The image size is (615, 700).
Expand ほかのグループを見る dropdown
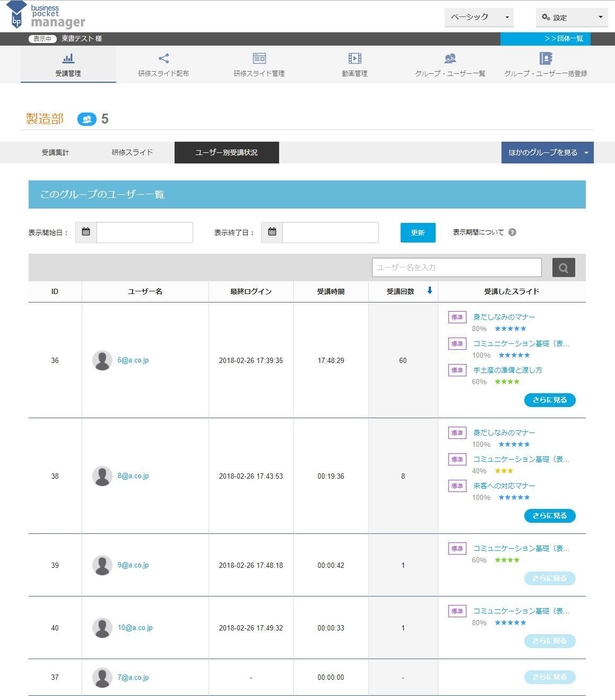[547, 152]
